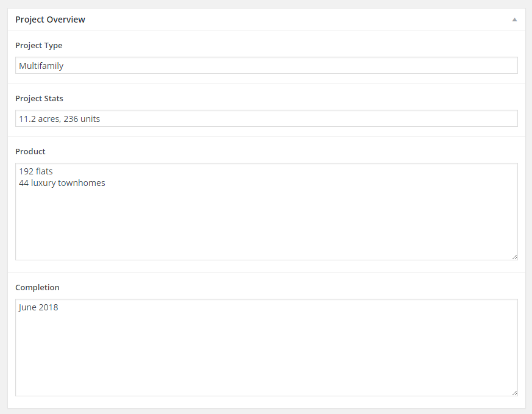Viewport: 532px width, 414px height.
Task: Place cursor in the word Multifamily
Action: pos(41,66)
